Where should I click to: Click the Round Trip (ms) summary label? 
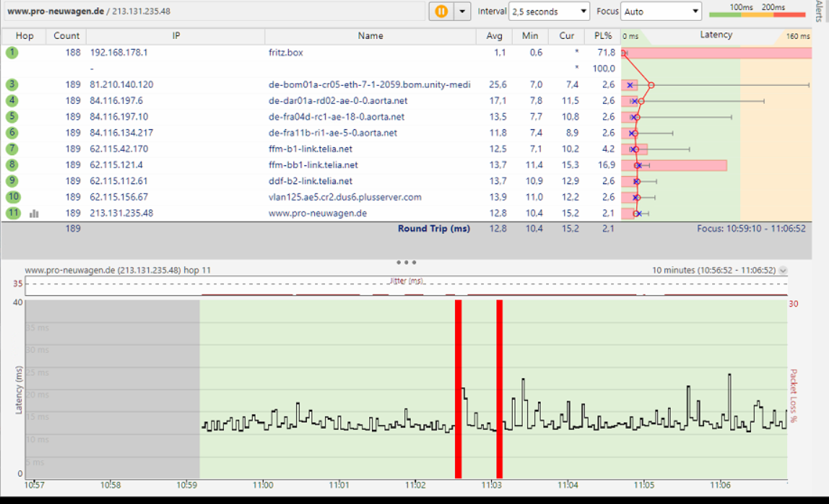click(x=434, y=228)
